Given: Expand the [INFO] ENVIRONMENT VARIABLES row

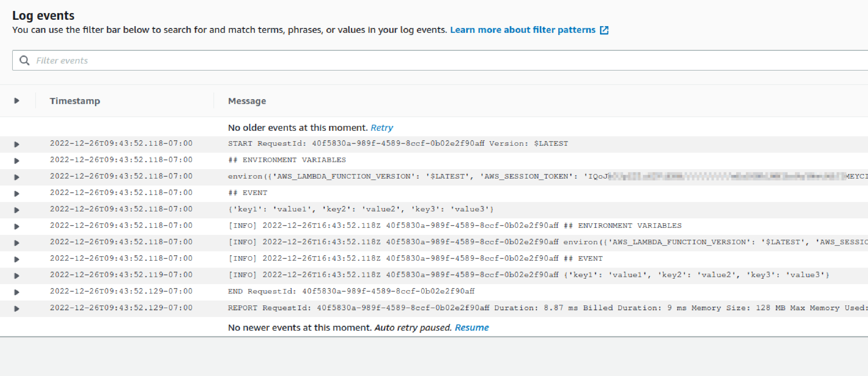Looking at the screenshot, I should [x=16, y=227].
